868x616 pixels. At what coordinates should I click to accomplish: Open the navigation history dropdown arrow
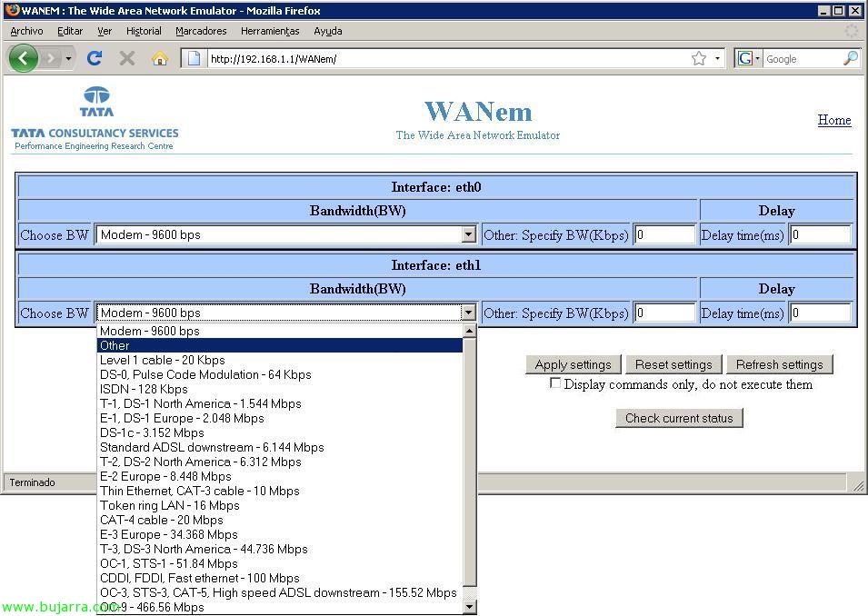tap(69, 58)
